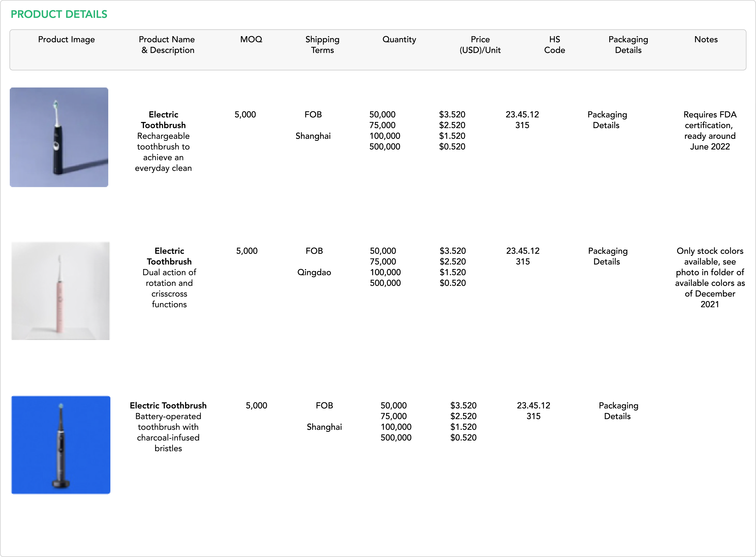Click the Quantity column header
This screenshot has height=557, width=756.
(399, 39)
